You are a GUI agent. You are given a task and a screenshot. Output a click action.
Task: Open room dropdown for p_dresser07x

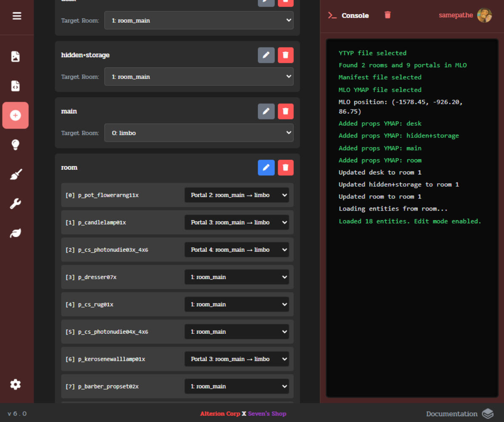[x=236, y=277]
